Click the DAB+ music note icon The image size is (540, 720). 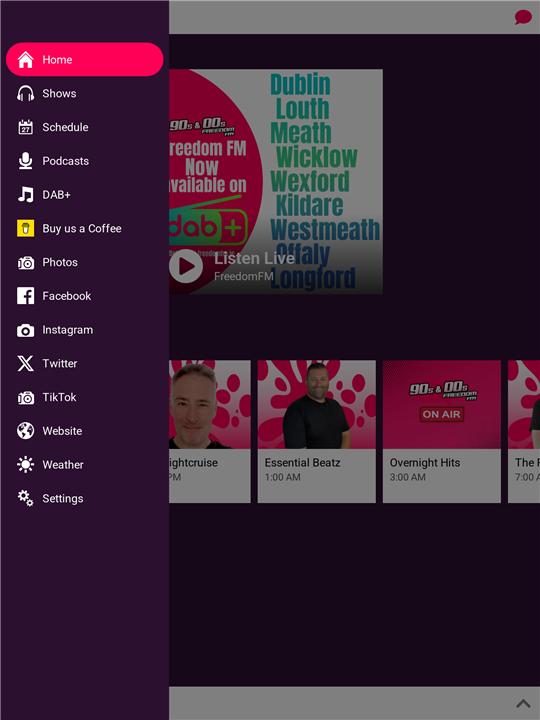[x=25, y=195]
